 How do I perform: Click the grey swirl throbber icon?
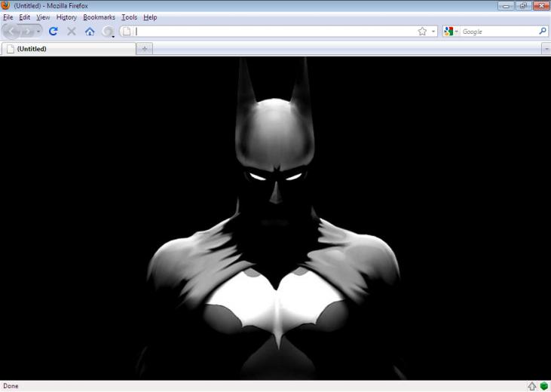(x=108, y=32)
